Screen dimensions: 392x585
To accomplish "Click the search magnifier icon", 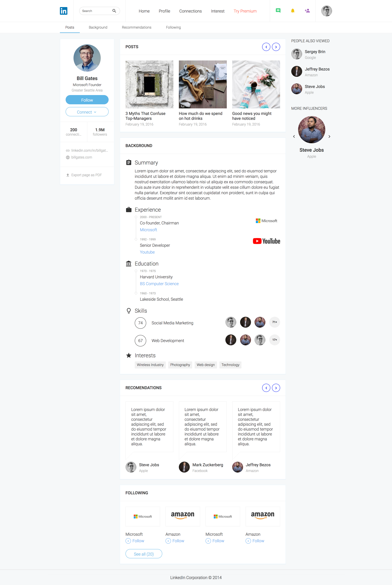I will pos(114,11).
